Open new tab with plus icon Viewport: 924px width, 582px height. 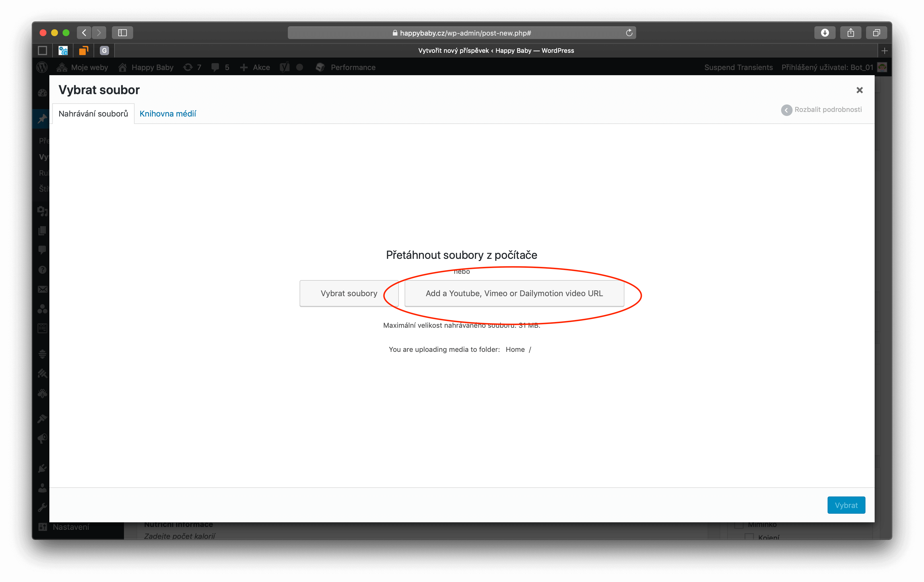(x=884, y=51)
